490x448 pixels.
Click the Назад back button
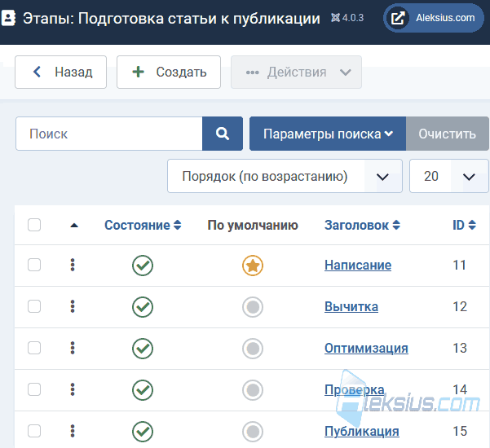point(60,72)
